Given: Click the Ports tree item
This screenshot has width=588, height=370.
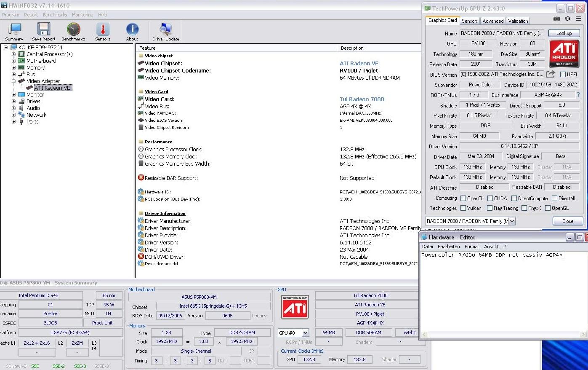Looking at the screenshot, I should [x=32, y=122].
